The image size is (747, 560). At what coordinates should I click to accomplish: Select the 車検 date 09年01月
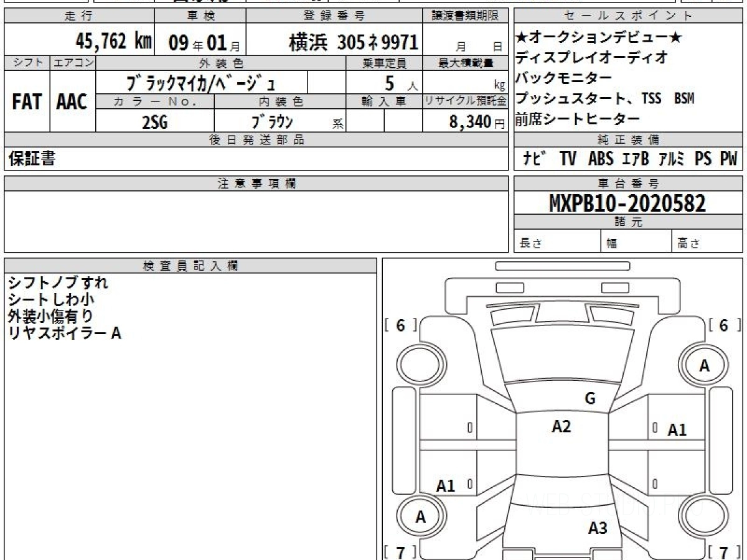pyautogui.click(x=204, y=42)
